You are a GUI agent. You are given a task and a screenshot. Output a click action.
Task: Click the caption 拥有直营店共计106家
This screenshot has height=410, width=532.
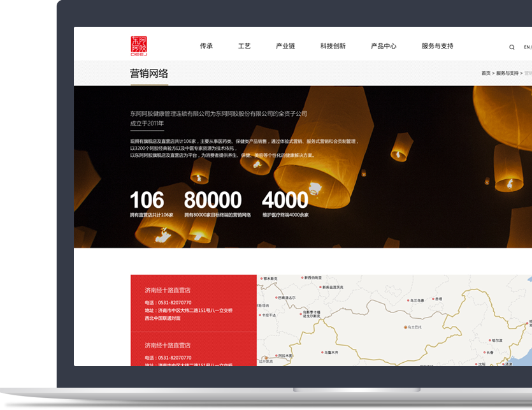tap(152, 215)
